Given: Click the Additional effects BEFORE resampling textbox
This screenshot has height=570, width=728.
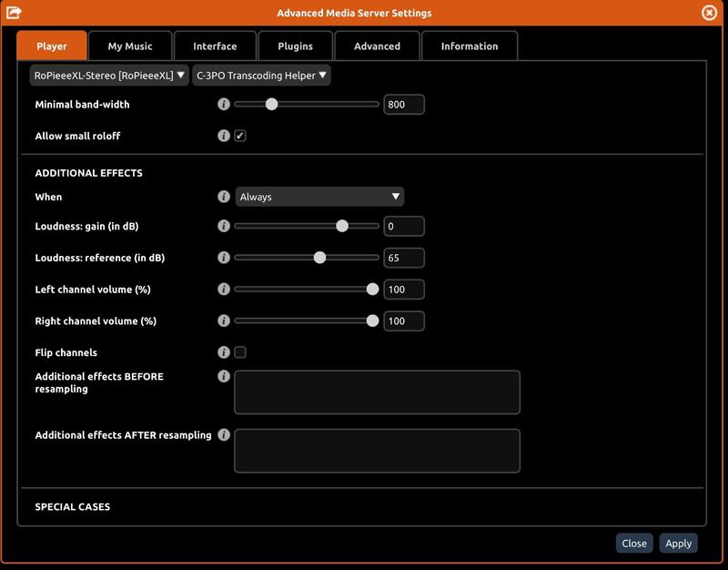Looking at the screenshot, I should pyautogui.click(x=377, y=392).
